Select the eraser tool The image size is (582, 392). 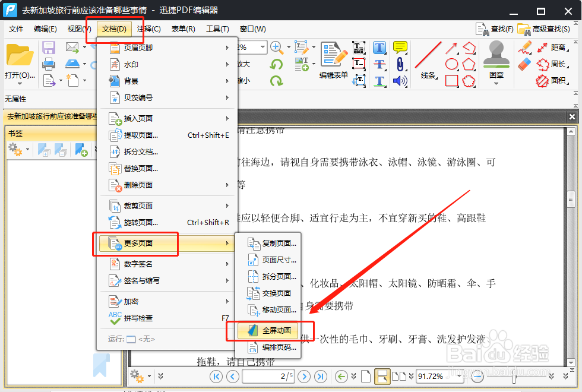point(524,64)
